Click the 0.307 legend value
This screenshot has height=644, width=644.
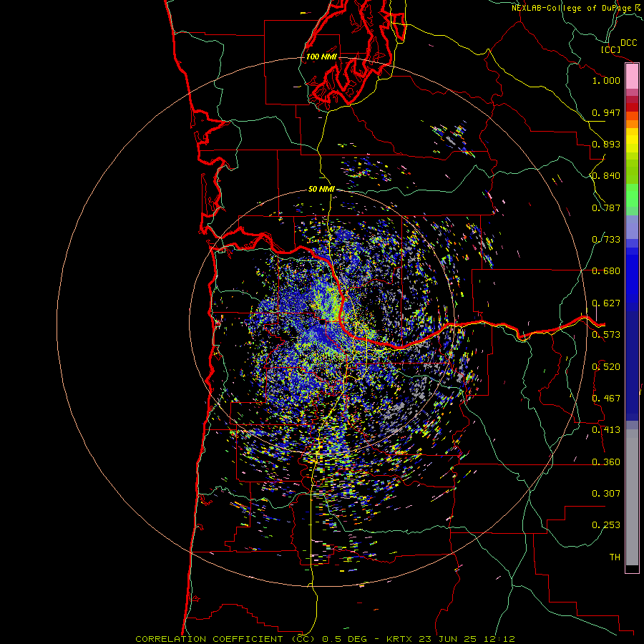coord(606,494)
